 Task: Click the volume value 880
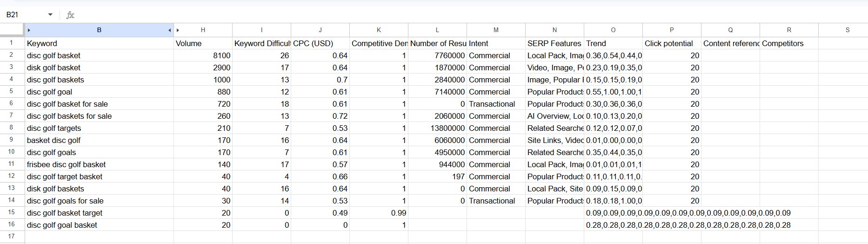point(203,92)
